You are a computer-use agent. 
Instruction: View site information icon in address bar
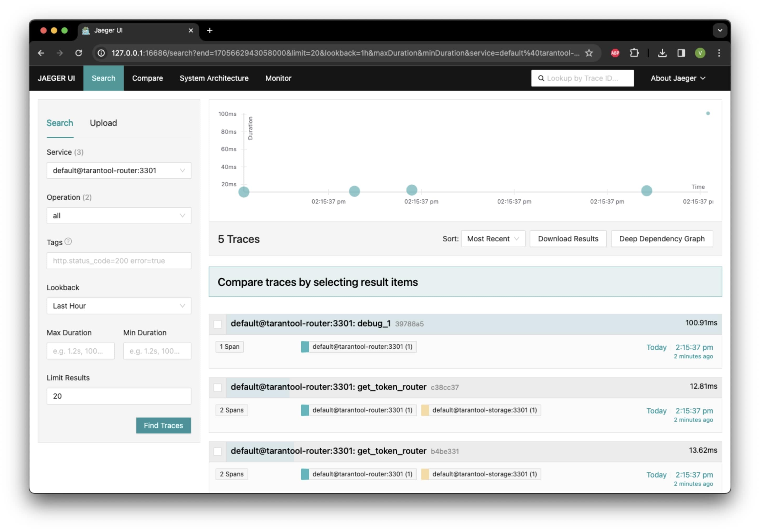click(101, 53)
